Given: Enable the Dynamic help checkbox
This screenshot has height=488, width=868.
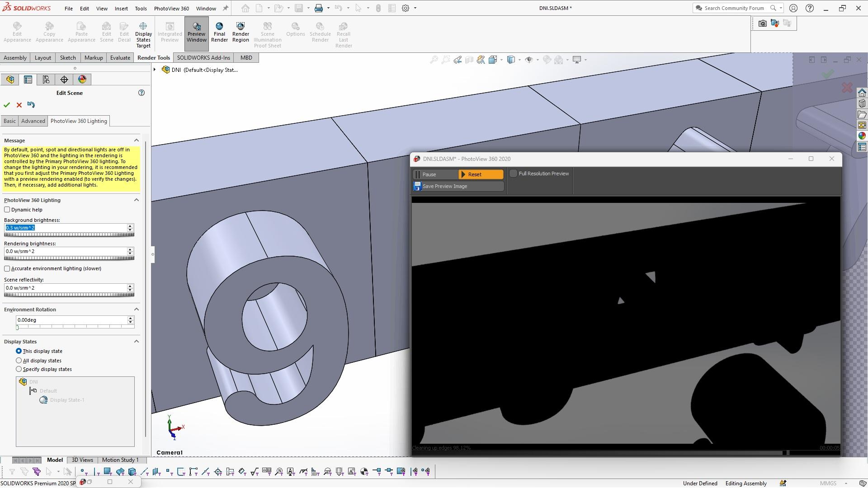Looking at the screenshot, I should 7,210.
